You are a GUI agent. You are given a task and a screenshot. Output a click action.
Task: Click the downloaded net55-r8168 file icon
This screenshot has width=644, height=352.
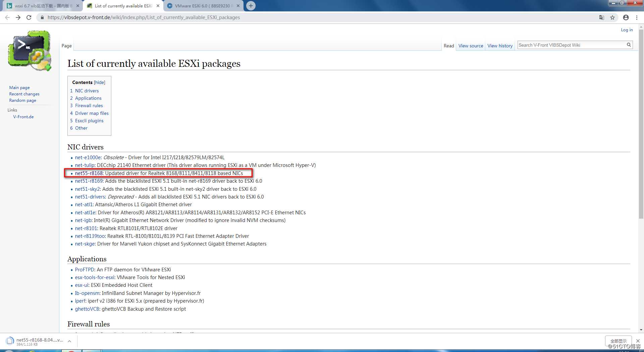pos(10,341)
